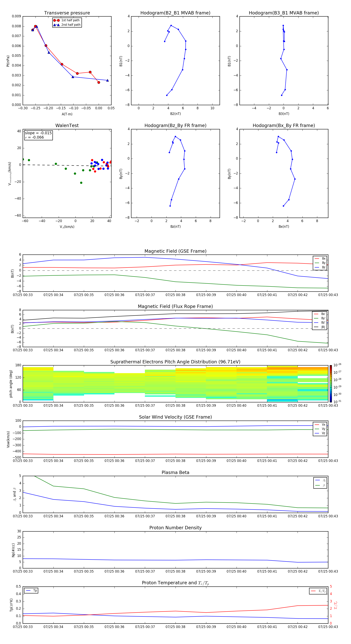Click the red marker at A = 0.00

[99, 82]
